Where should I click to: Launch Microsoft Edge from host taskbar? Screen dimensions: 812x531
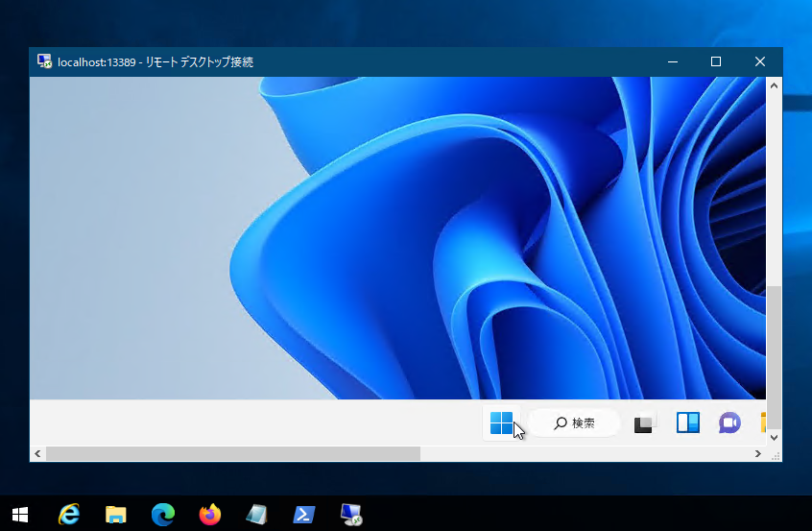click(163, 515)
